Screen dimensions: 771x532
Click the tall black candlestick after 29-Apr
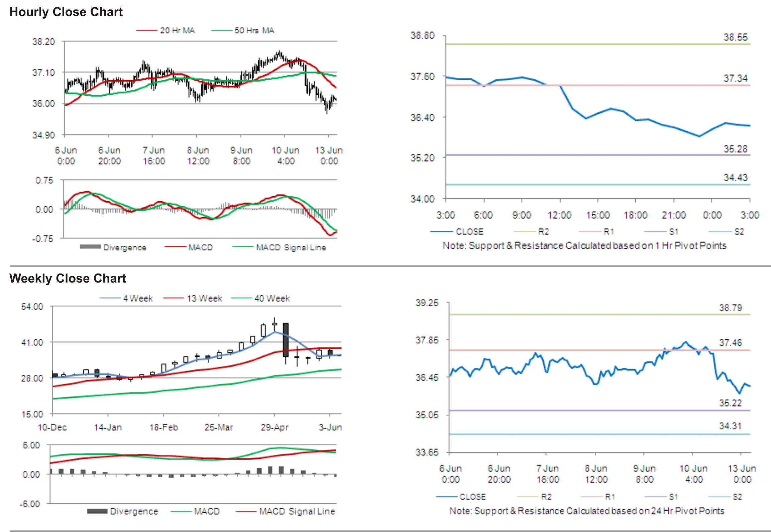pyautogui.click(x=286, y=340)
